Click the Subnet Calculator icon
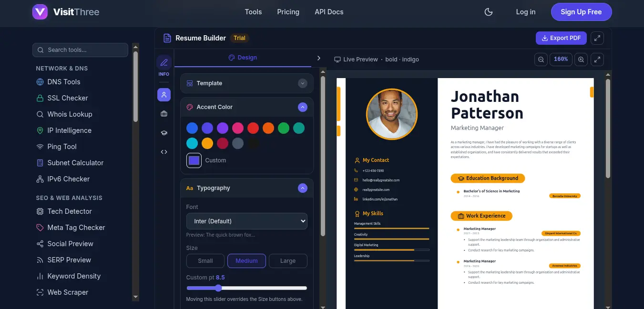The image size is (644, 309). click(40, 163)
